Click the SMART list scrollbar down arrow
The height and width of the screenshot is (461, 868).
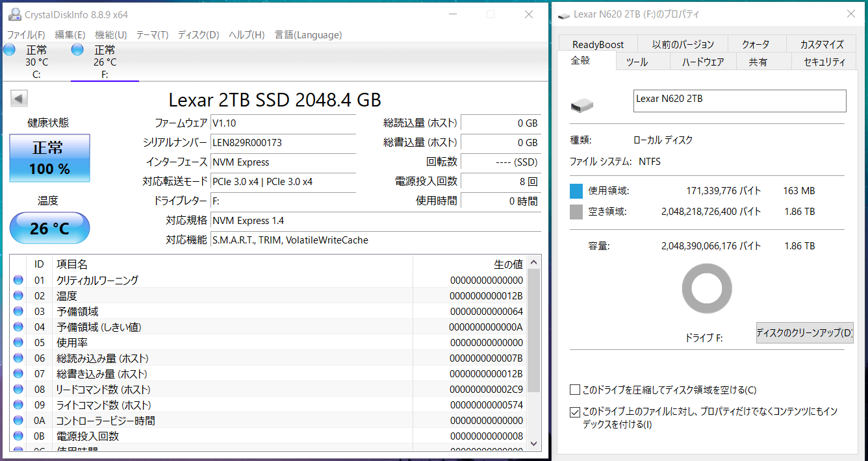(534, 443)
